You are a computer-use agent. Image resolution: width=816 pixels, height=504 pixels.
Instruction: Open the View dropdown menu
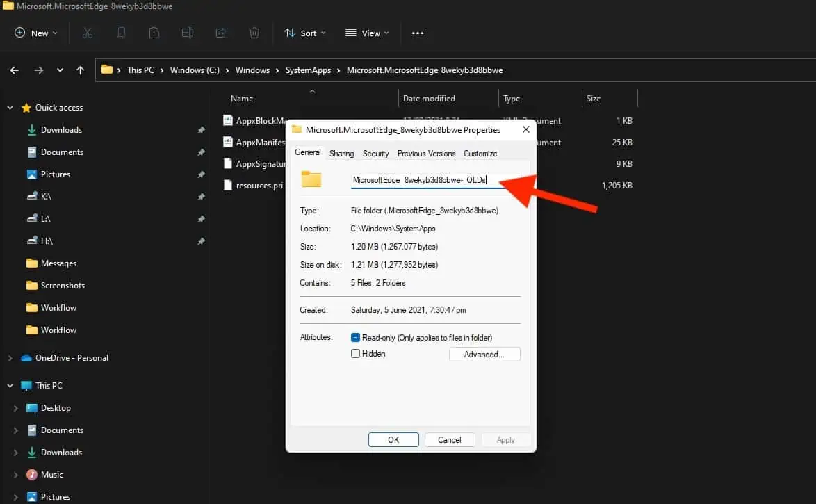368,33
